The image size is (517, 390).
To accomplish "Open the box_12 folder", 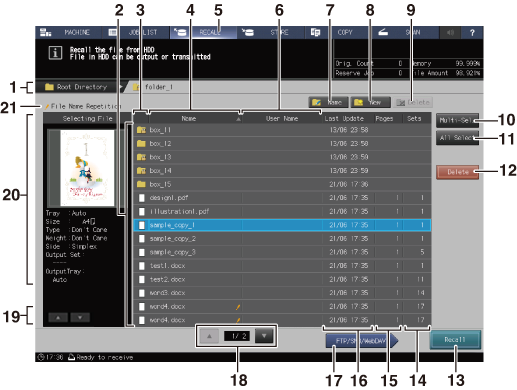I will [282, 143].
